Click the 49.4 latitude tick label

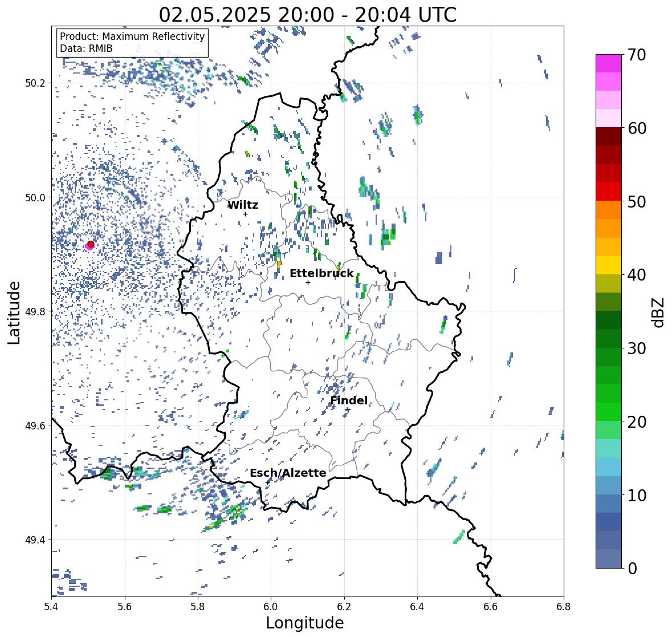35,539
